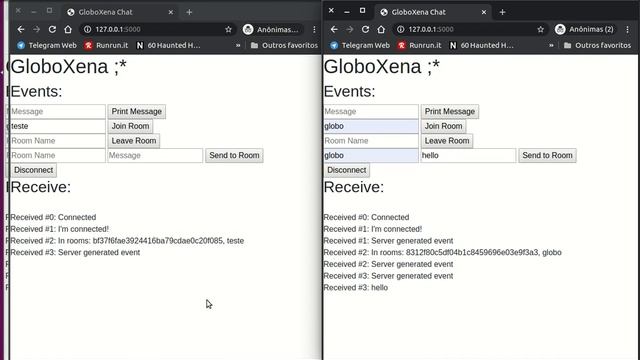Focus message field containing 'hello' in right window
This screenshot has width=640, height=360.
468,156
